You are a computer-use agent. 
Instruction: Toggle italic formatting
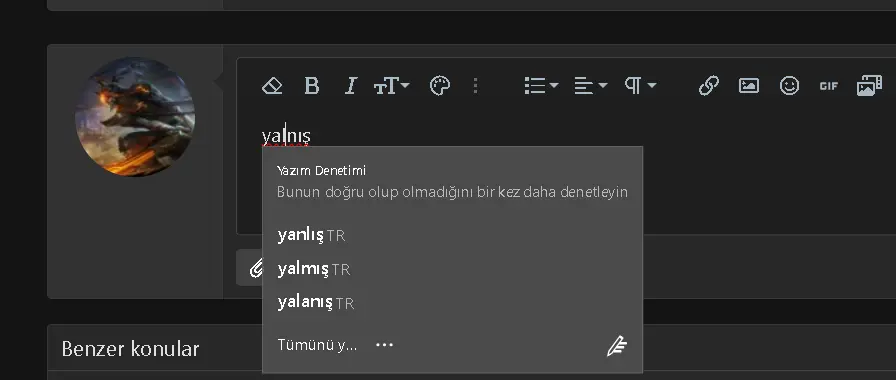[351, 86]
